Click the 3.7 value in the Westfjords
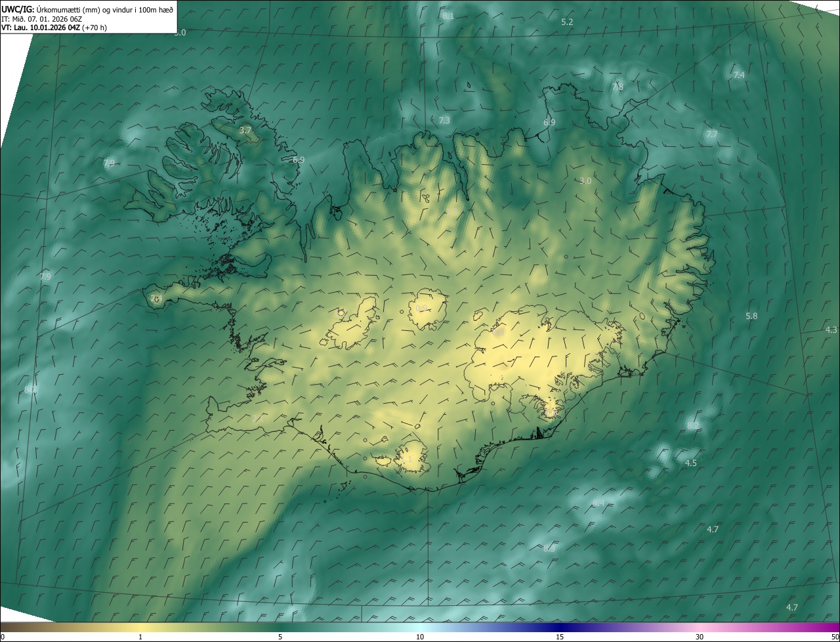This screenshot has height=642, width=840. [245, 131]
